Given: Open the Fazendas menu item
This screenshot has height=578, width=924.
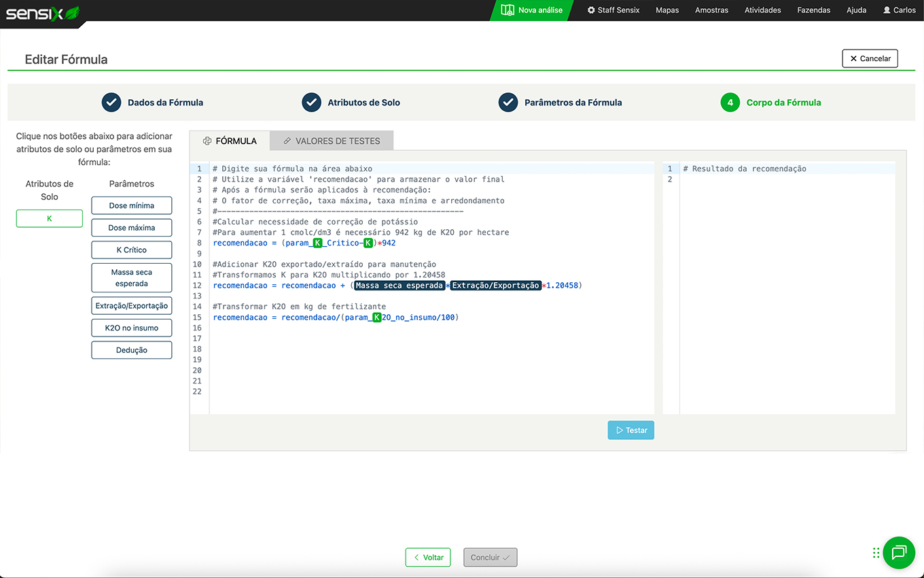Looking at the screenshot, I should 813,10.
